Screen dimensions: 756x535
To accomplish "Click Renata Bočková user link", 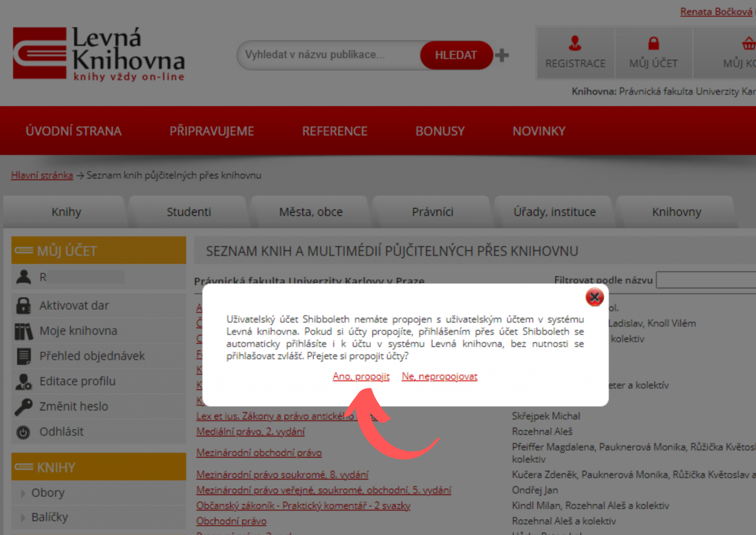I will point(716,12).
